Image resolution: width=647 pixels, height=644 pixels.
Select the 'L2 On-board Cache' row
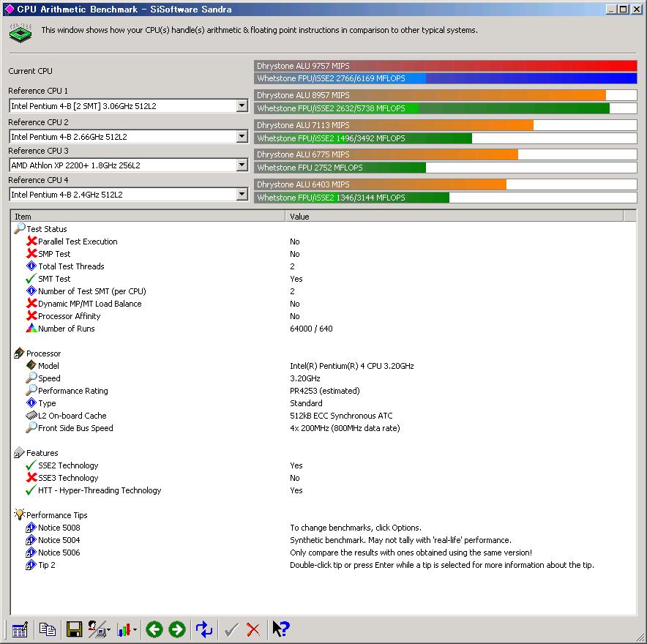[x=66, y=416]
